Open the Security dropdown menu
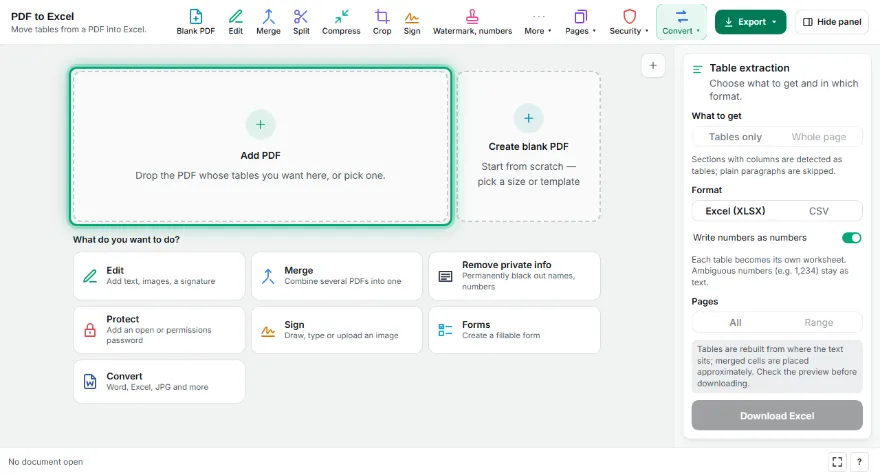This screenshot has width=880, height=475. 629,22
